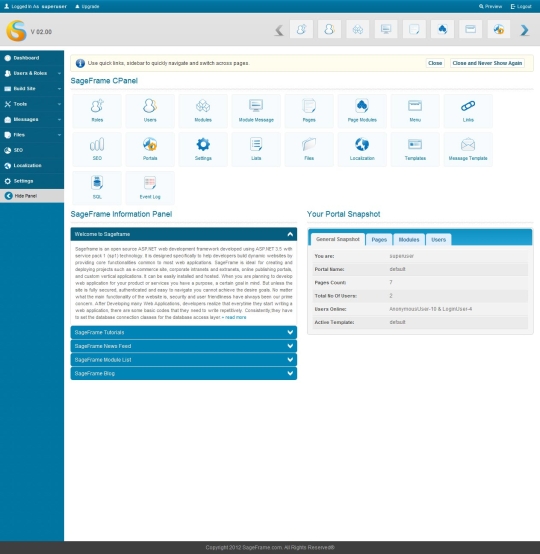
Task: Switch to the Users snapshot tab
Action: coord(439,240)
